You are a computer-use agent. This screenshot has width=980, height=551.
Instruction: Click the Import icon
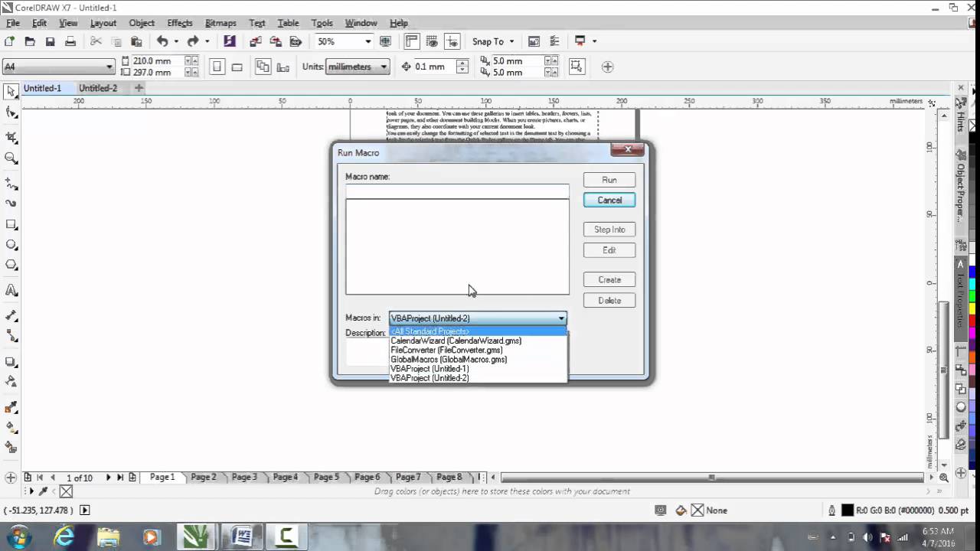(x=256, y=41)
